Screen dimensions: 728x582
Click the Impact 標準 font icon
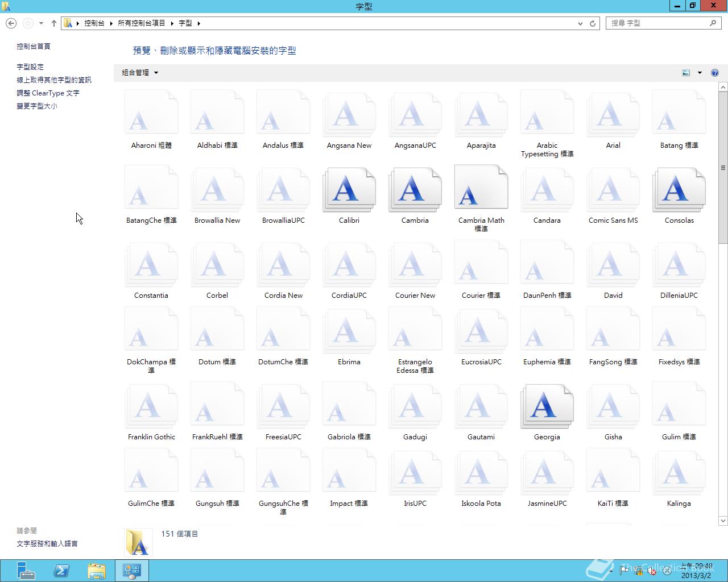(x=349, y=471)
